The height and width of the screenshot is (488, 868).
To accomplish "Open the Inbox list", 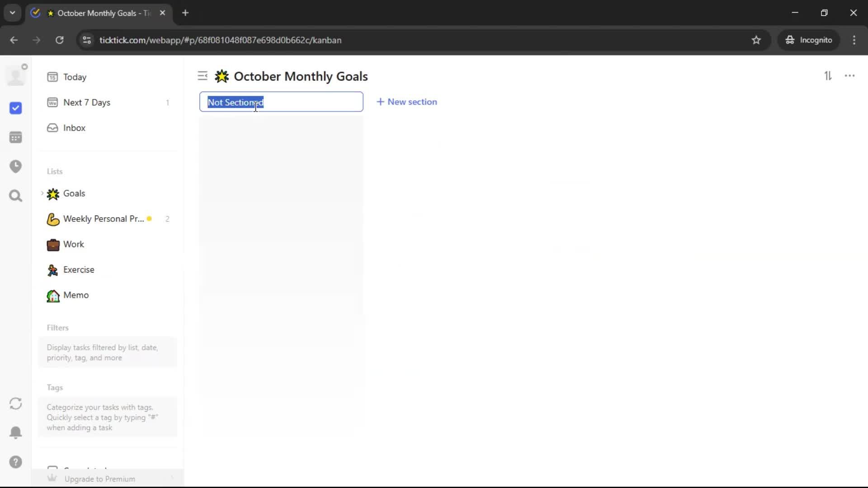I will click(74, 128).
